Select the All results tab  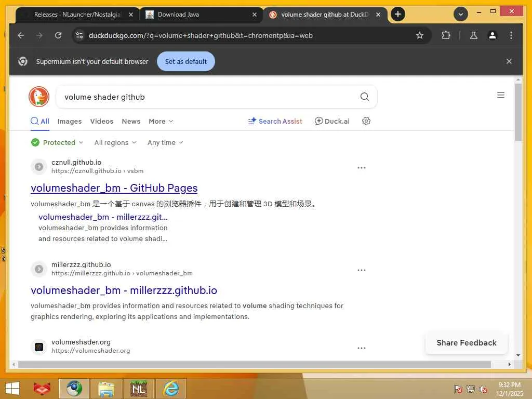(40, 121)
